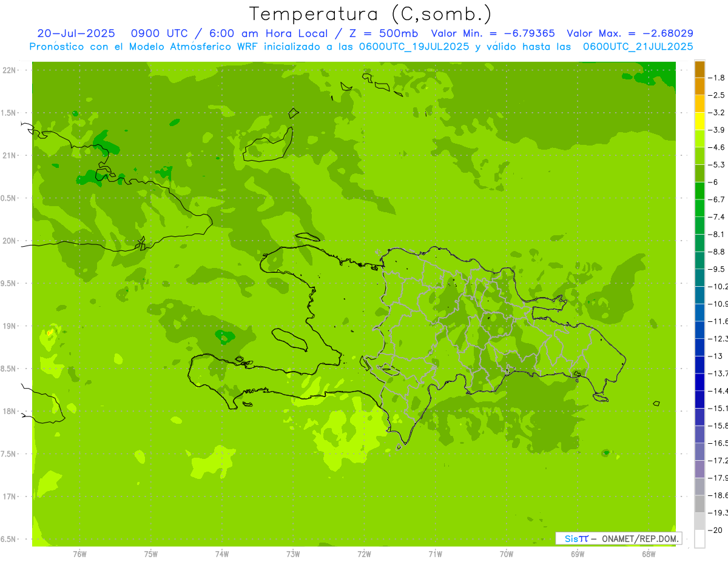
Task: Click the green swatch between -4.6 and -5.3
Action: (x=699, y=156)
